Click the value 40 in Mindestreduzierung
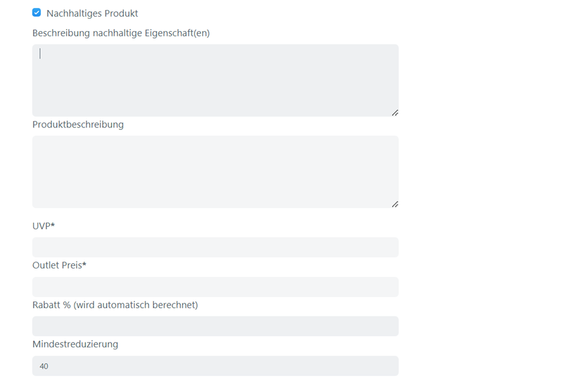 coord(44,366)
